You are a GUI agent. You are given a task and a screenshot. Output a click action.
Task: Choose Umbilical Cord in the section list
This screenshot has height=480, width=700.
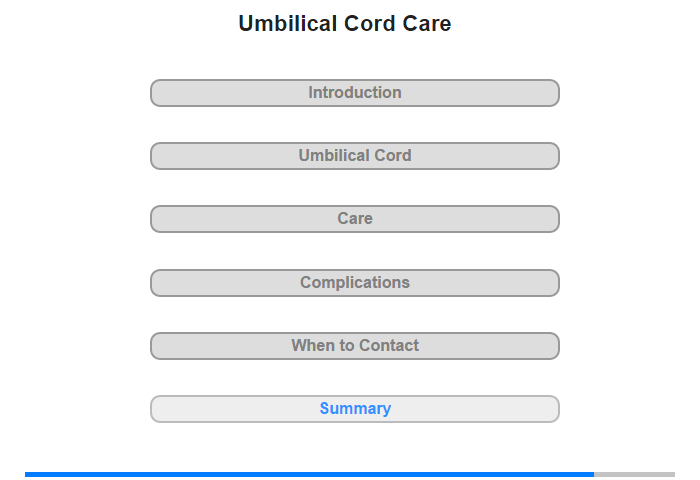[x=355, y=156]
